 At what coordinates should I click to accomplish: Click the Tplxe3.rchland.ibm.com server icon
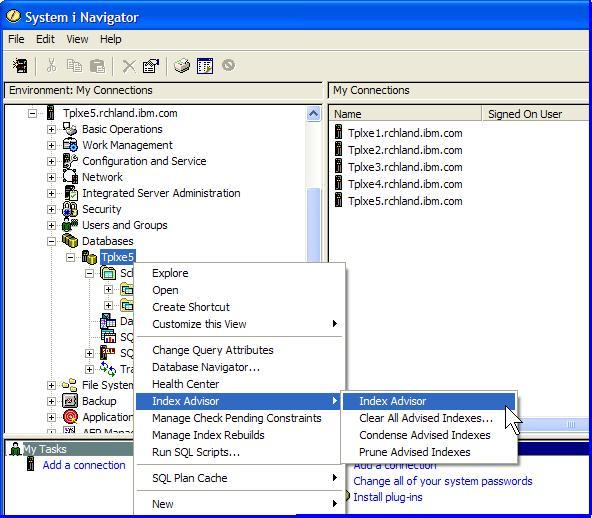[x=338, y=166]
